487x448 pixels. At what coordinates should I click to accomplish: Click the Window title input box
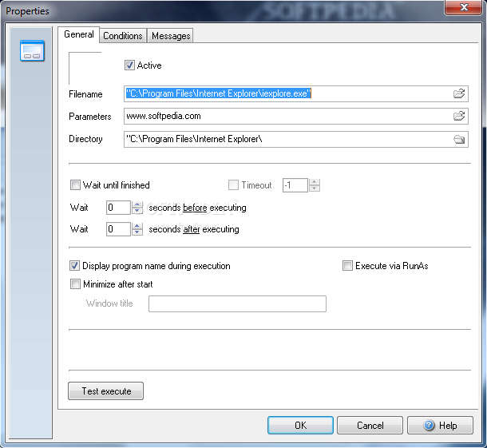point(237,303)
